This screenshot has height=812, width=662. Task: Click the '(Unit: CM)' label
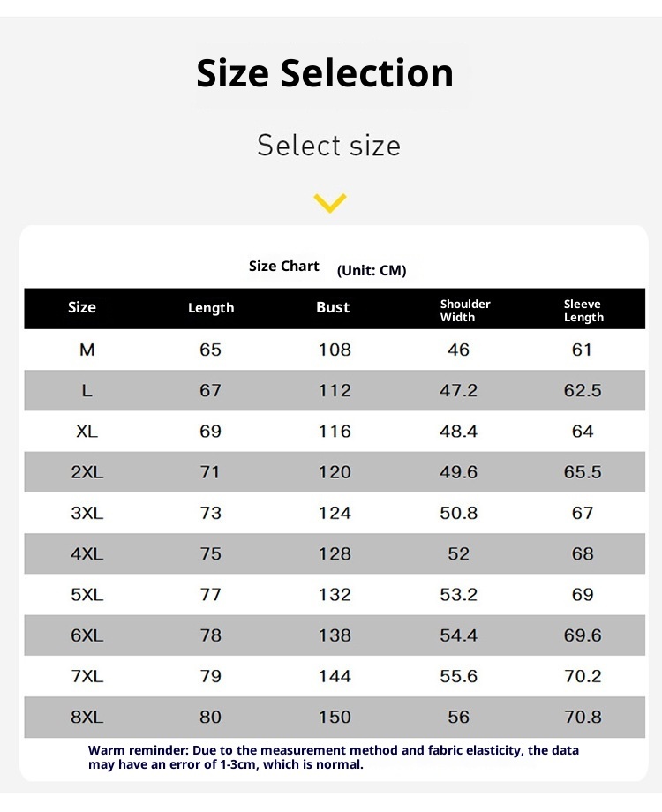pyautogui.click(x=372, y=271)
